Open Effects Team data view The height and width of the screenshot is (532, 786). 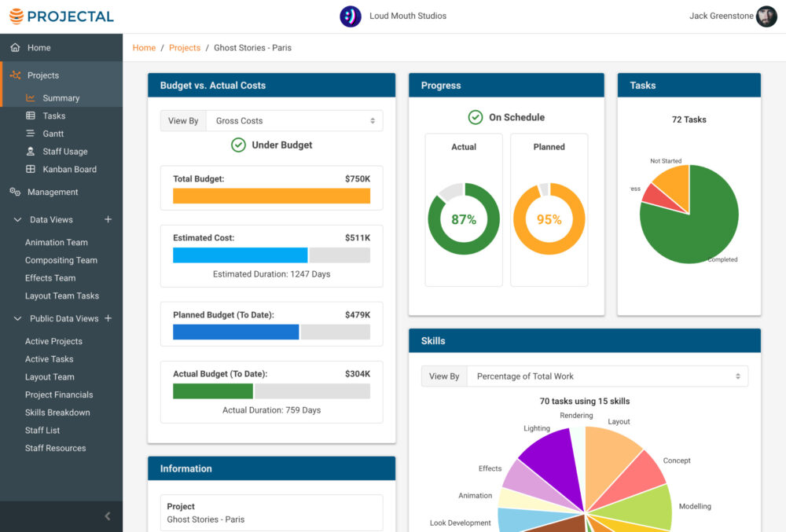point(50,278)
